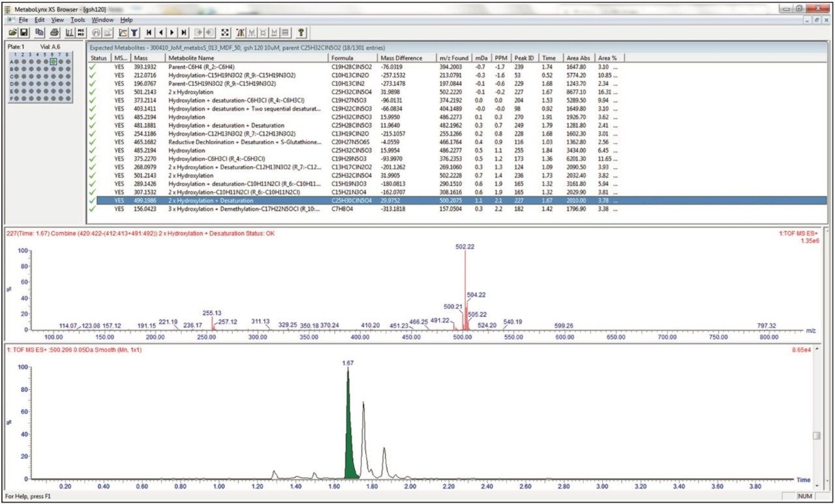Screen dimensions: 835x504
Task: Go to the previous entry arrow
Action: (x=160, y=32)
